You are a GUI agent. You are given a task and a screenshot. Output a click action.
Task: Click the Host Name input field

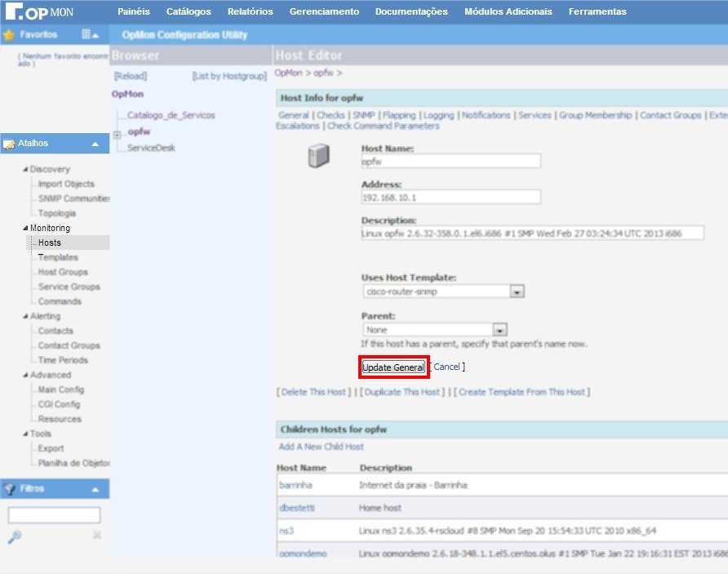pos(451,162)
